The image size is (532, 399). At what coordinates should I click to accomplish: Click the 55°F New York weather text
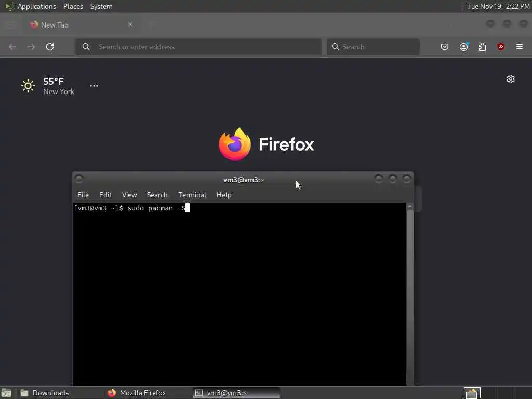coord(58,86)
